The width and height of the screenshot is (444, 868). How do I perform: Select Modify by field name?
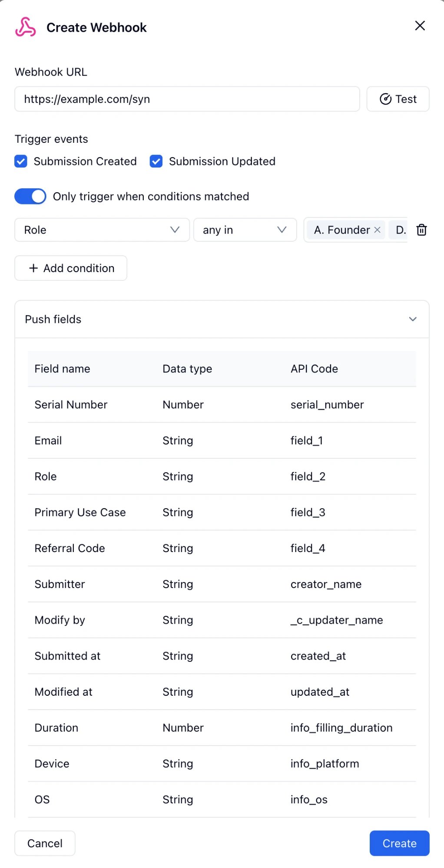click(x=60, y=620)
